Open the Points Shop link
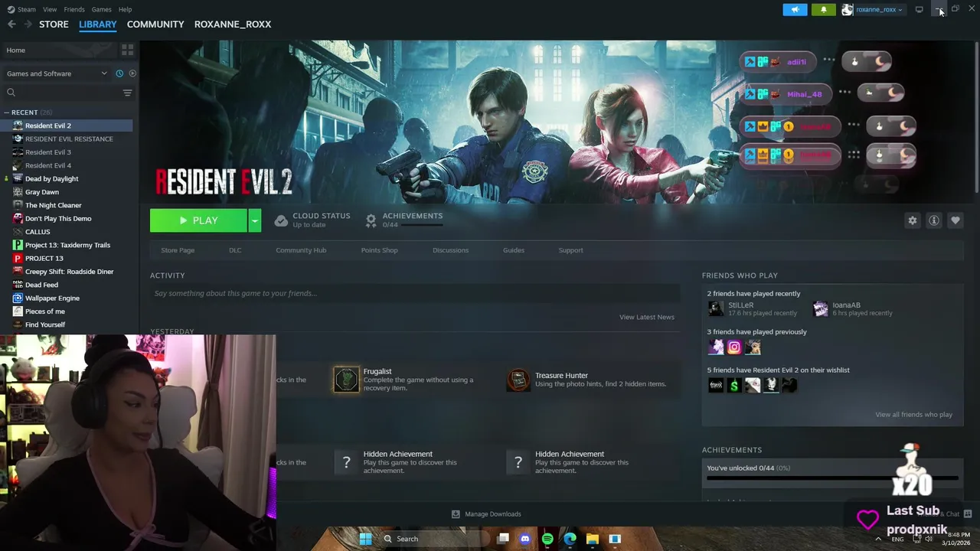 [379, 250]
